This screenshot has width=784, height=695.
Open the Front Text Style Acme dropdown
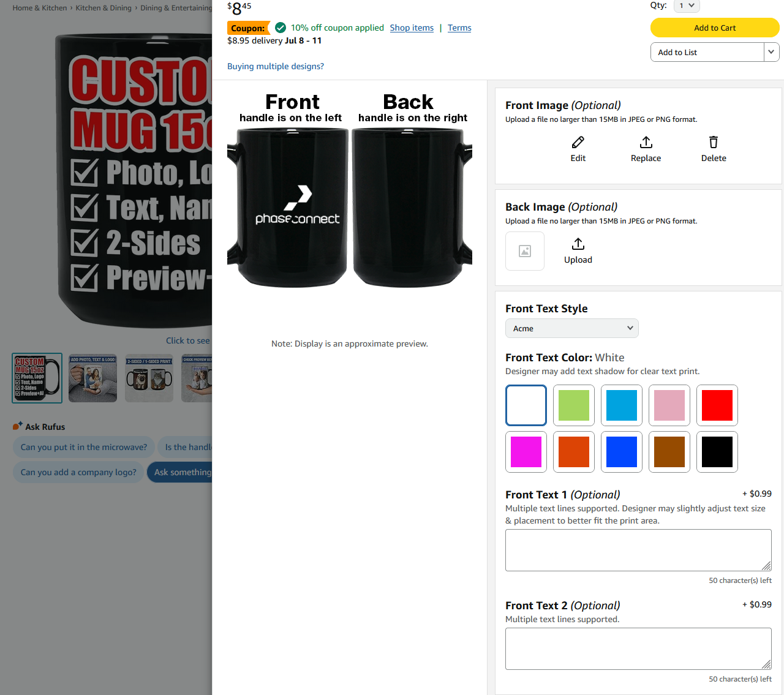(572, 328)
